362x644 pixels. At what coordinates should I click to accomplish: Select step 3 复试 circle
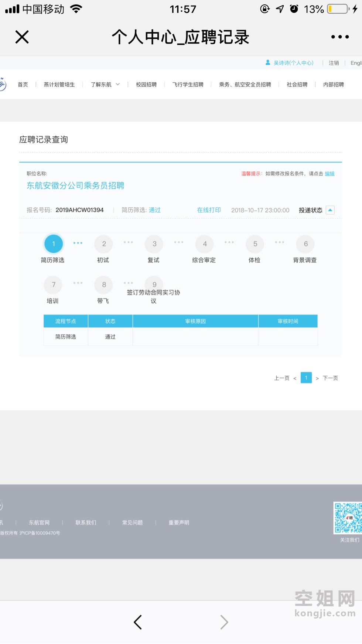(x=154, y=244)
